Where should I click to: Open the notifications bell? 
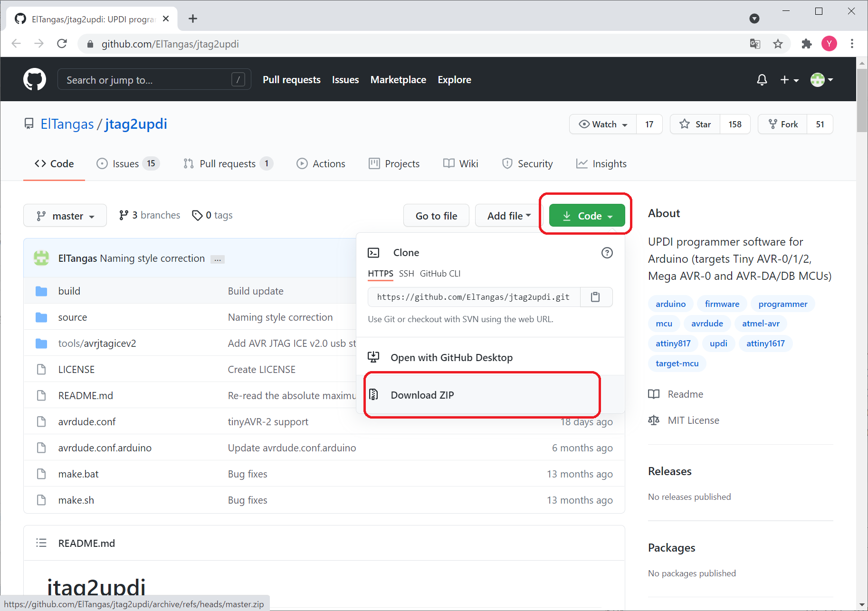click(x=762, y=80)
